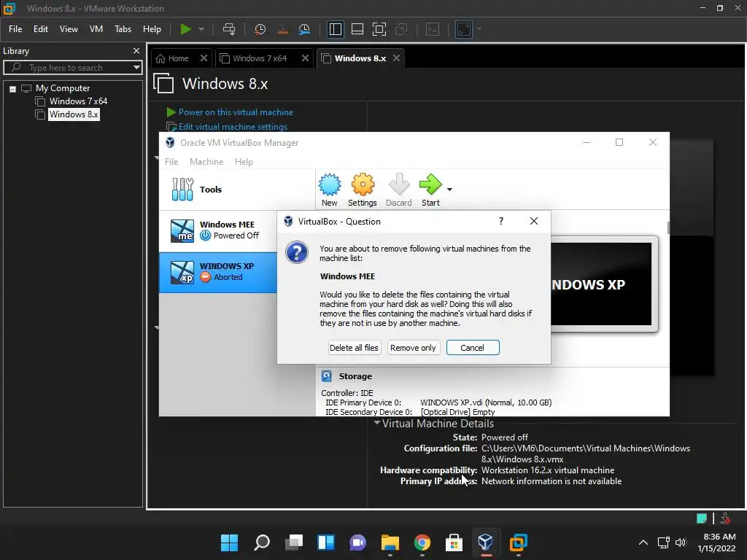Show hidden system tray icons
The height and width of the screenshot is (560, 747).
click(643, 542)
